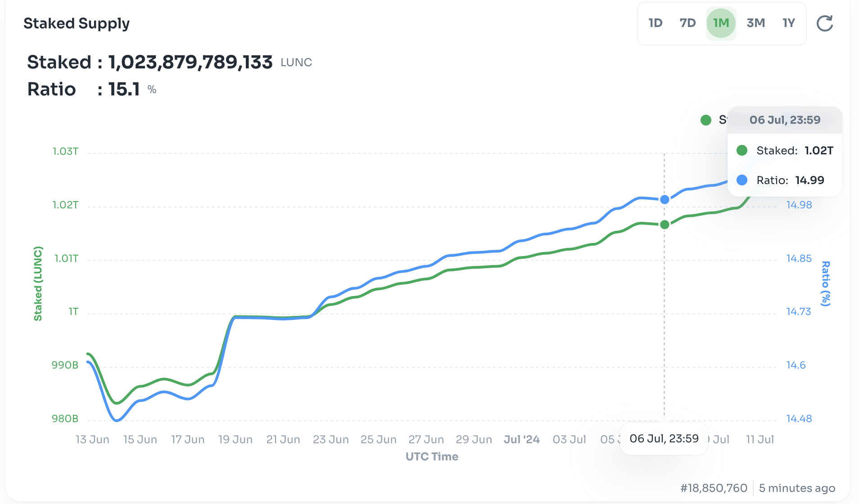Click the Staked (LUNC) axis title
This screenshot has height=504, width=859.
(38, 283)
